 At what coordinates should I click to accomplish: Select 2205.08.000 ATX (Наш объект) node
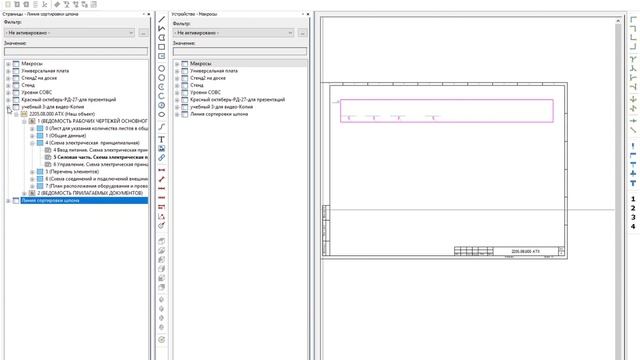click(x=62, y=114)
